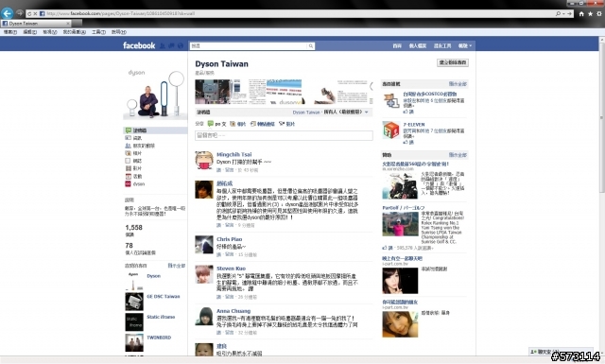Open Facebook messages icon
The height and width of the screenshot is (364, 605).
[x=171, y=45]
